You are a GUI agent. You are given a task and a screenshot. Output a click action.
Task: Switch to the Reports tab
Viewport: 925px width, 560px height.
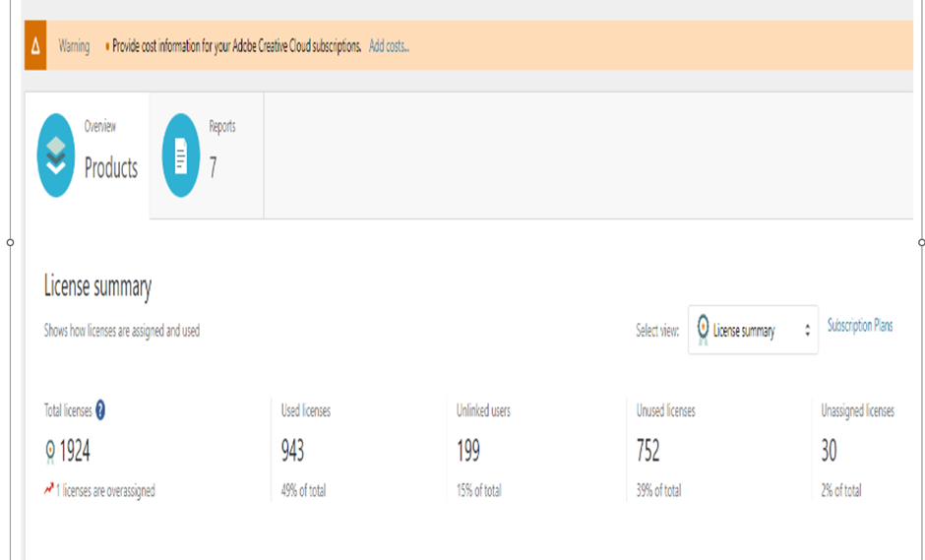click(207, 156)
